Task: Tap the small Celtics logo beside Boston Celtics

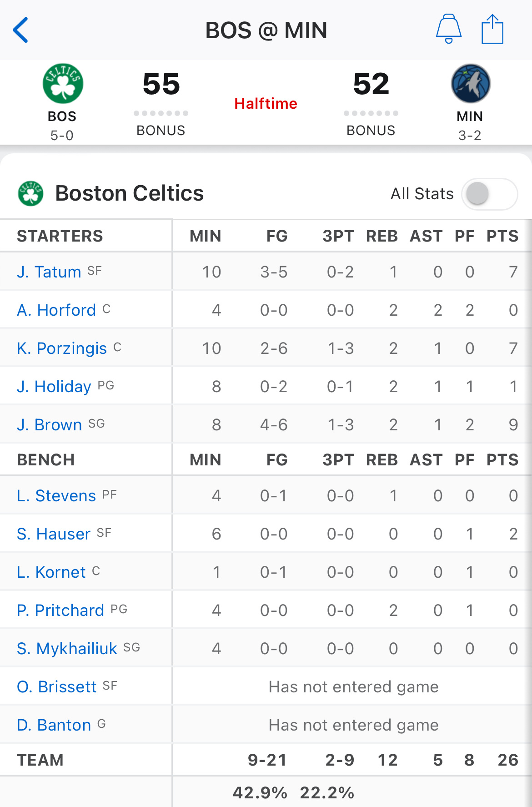Action: click(x=30, y=193)
